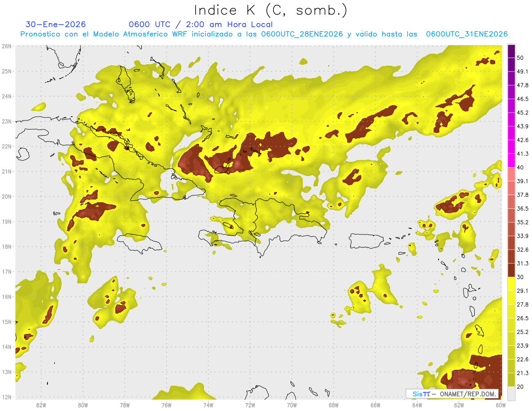Click the '18N' latitude label
This screenshot has width=532, height=411.
(6, 247)
